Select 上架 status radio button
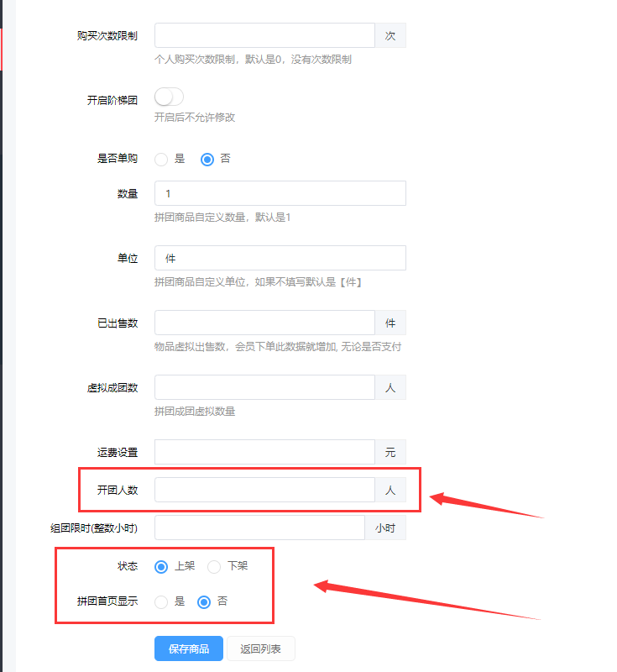The height and width of the screenshot is (672, 617). 161,567
